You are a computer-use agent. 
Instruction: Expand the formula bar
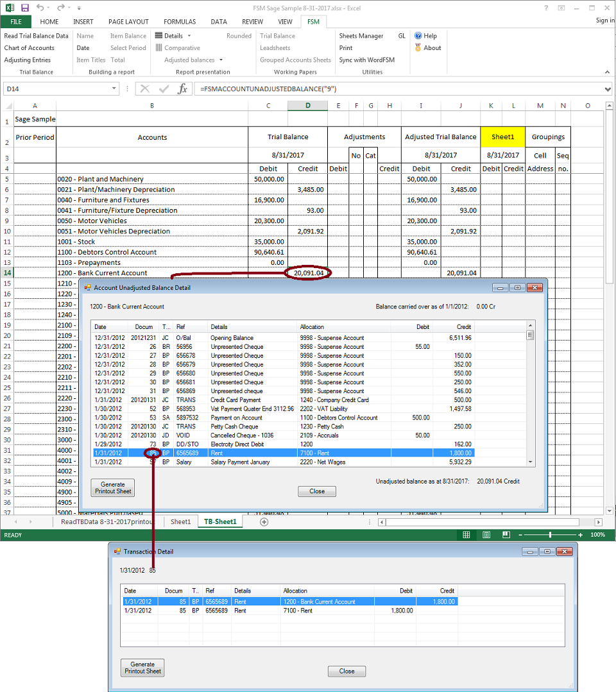(x=608, y=89)
